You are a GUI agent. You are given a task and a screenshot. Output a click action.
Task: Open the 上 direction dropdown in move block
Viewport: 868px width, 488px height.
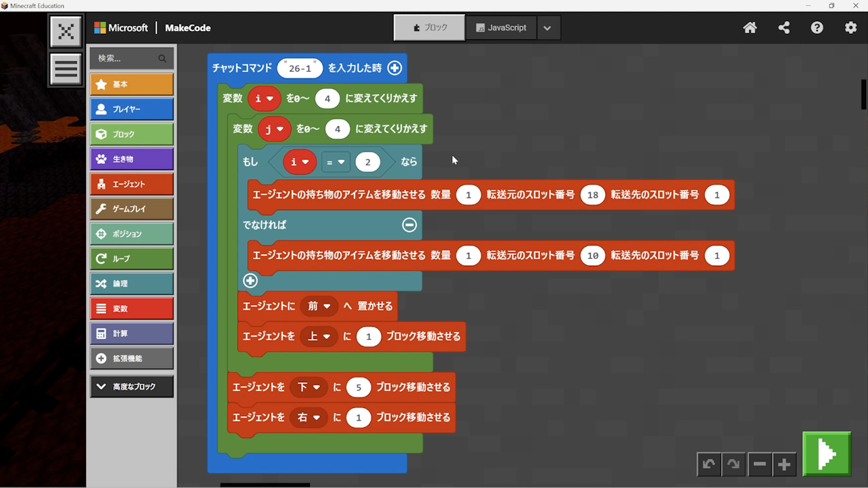[319, 336]
